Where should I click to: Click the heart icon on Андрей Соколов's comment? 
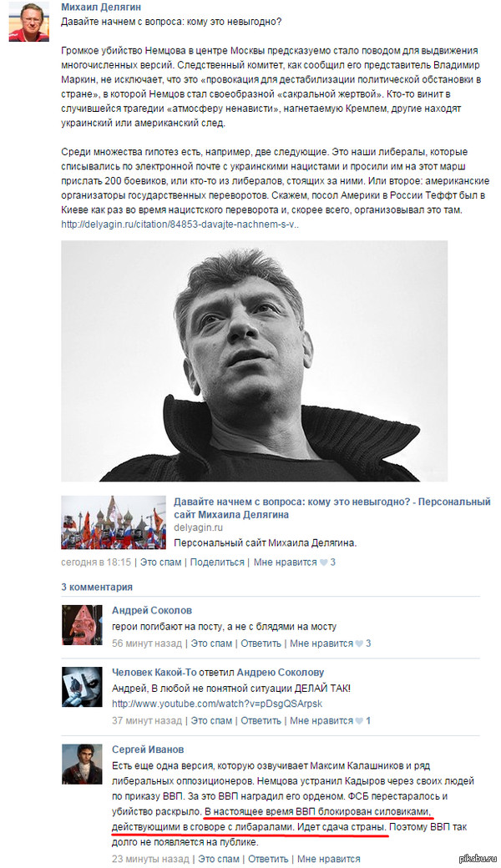click(x=359, y=643)
